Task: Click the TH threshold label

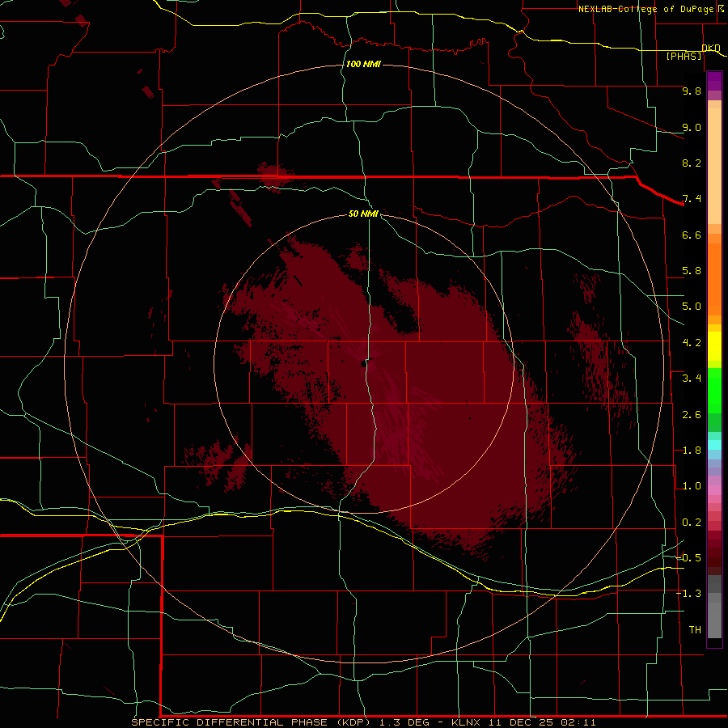Action: pos(695,630)
